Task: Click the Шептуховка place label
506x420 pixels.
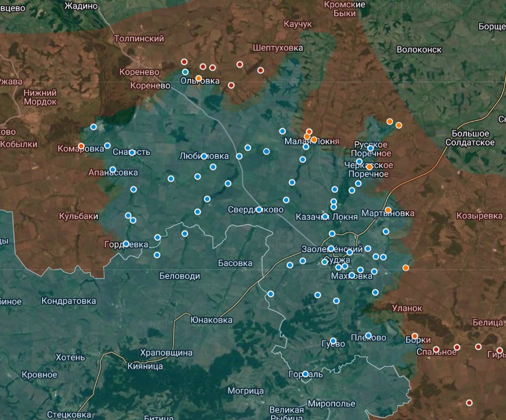Action: tap(278, 48)
